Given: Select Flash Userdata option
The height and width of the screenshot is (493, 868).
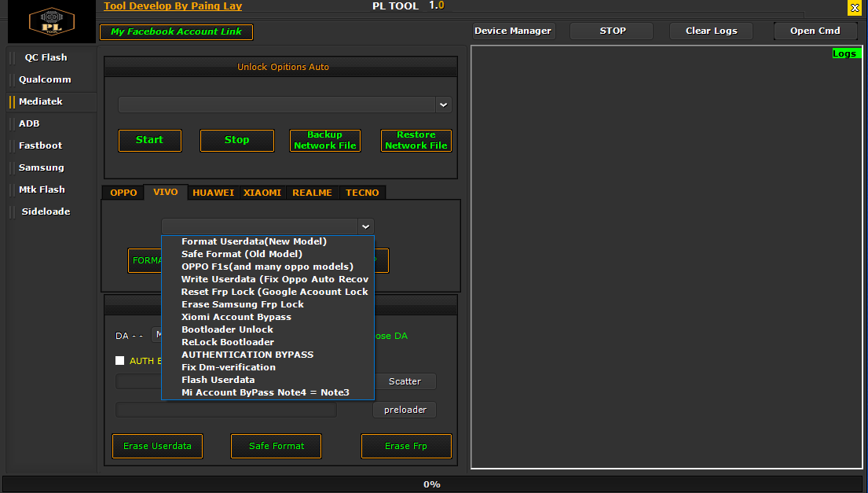Looking at the screenshot, I should point(268,380).
